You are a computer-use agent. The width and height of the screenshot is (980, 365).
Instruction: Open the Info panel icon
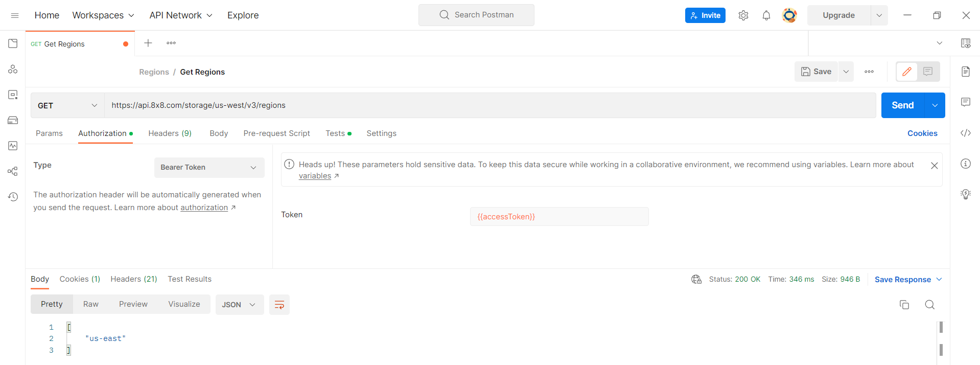(x=966, y=164)
